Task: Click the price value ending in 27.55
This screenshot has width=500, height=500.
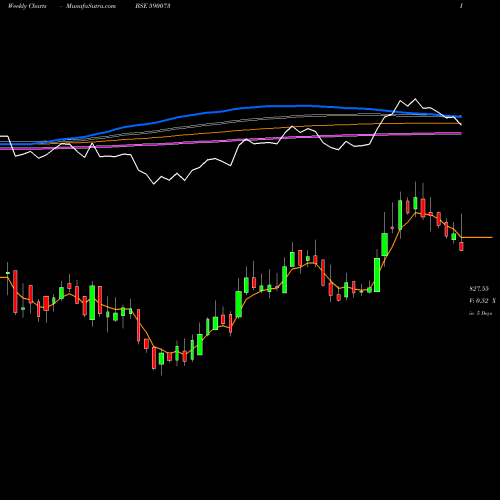Action: click(x=479, y=289)
